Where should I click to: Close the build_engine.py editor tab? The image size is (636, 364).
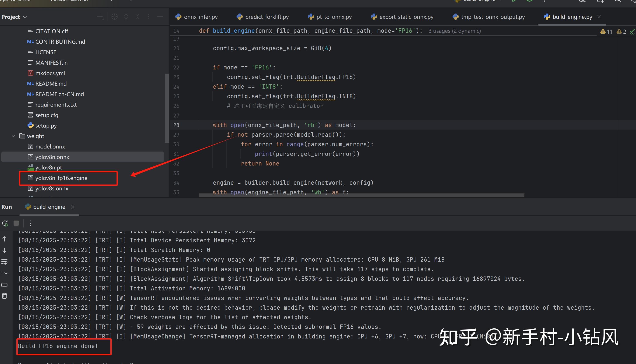coord(599,17)
